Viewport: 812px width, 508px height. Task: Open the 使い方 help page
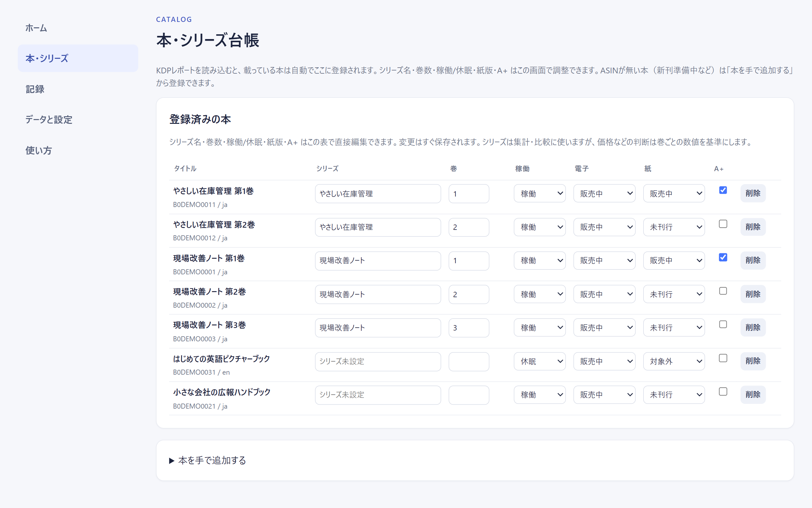(x=78, y=150)
